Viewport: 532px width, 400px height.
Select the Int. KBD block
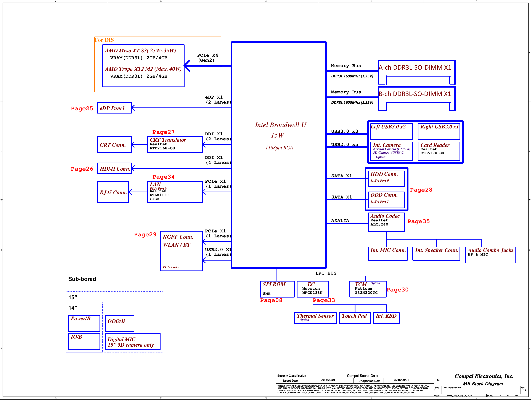click(x=386, y=318)
